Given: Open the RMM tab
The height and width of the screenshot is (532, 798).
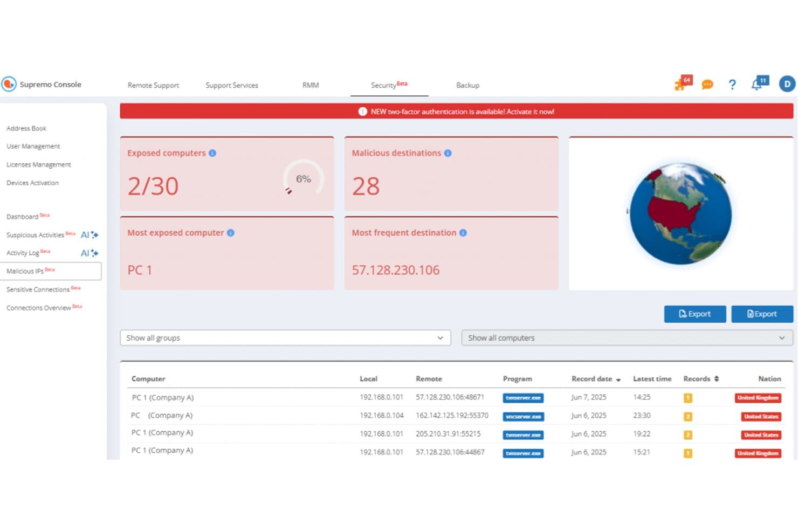Looking at the screenshot, I should tap(311, 85).
